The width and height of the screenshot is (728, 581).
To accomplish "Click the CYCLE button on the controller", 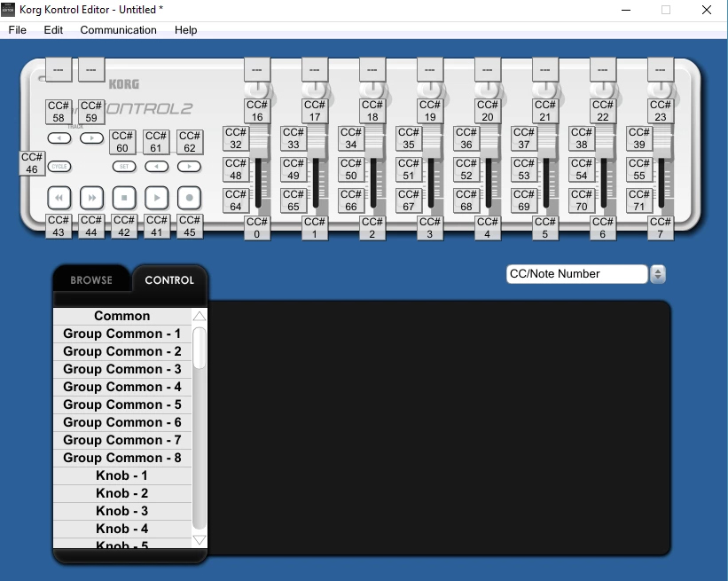I will point(59,166).
